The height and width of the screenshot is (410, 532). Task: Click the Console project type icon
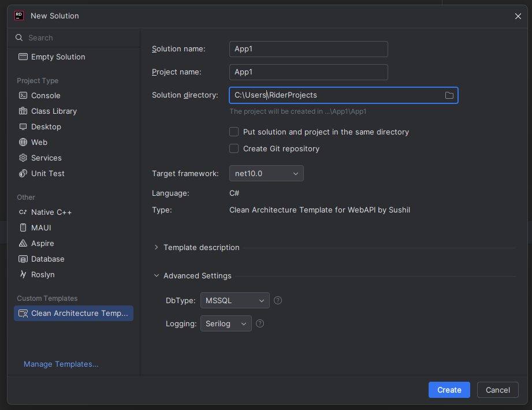[23, 96]
